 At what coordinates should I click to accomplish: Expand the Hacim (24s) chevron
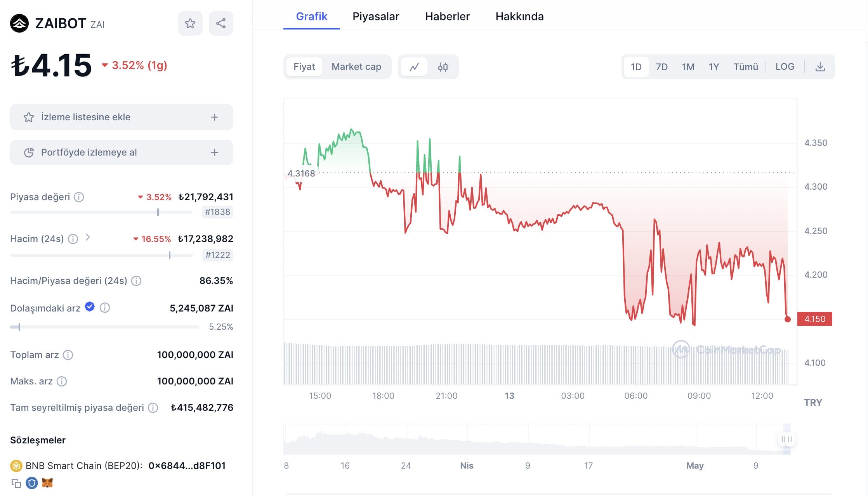point(88,237)
